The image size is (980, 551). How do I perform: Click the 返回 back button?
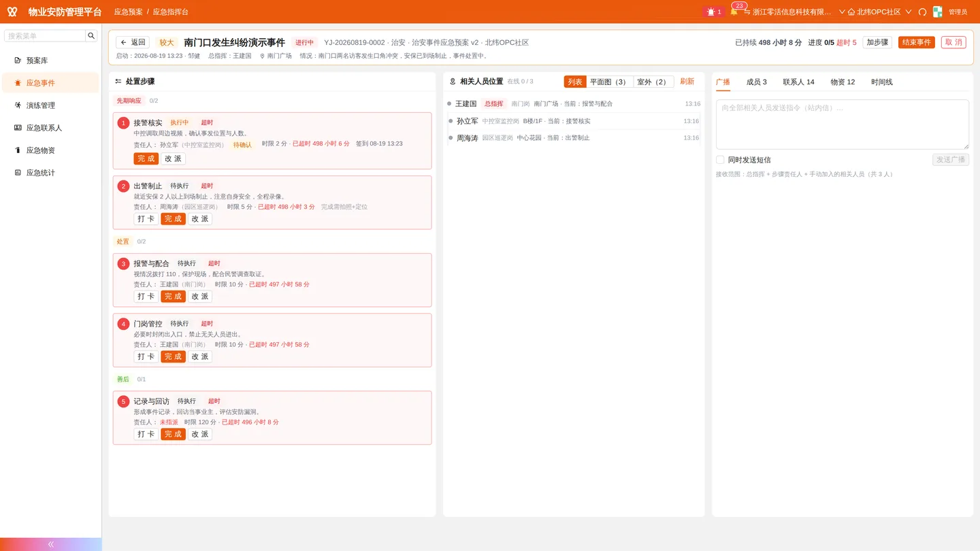coord(133,42)
